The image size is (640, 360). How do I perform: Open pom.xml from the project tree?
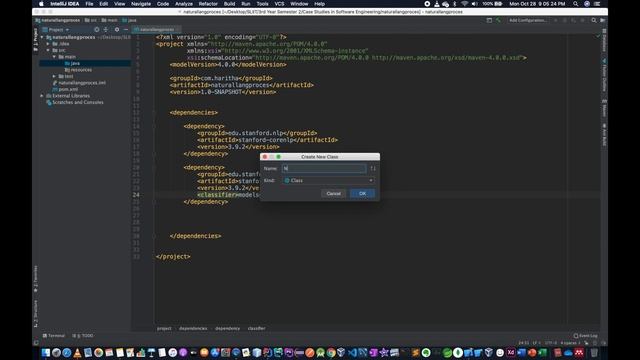[65, 89]
